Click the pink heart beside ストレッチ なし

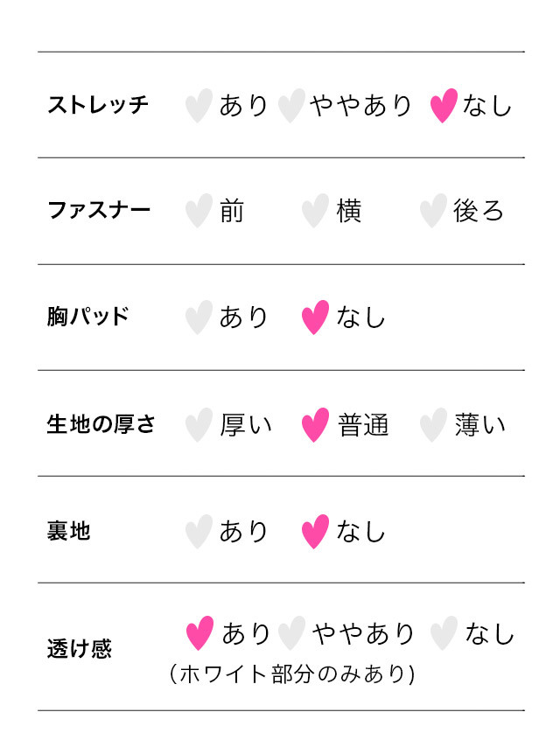tap(444, 106)
